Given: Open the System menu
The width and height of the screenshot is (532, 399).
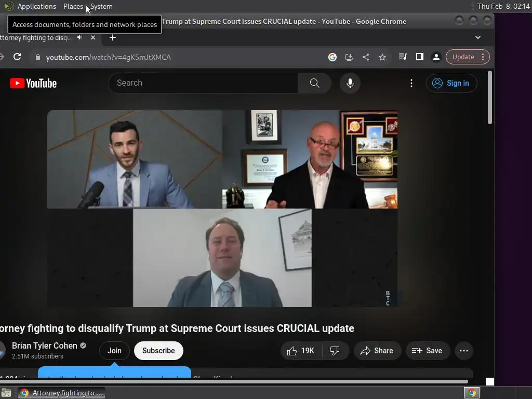Looking at the screenshot, I should tap(101, 6).
